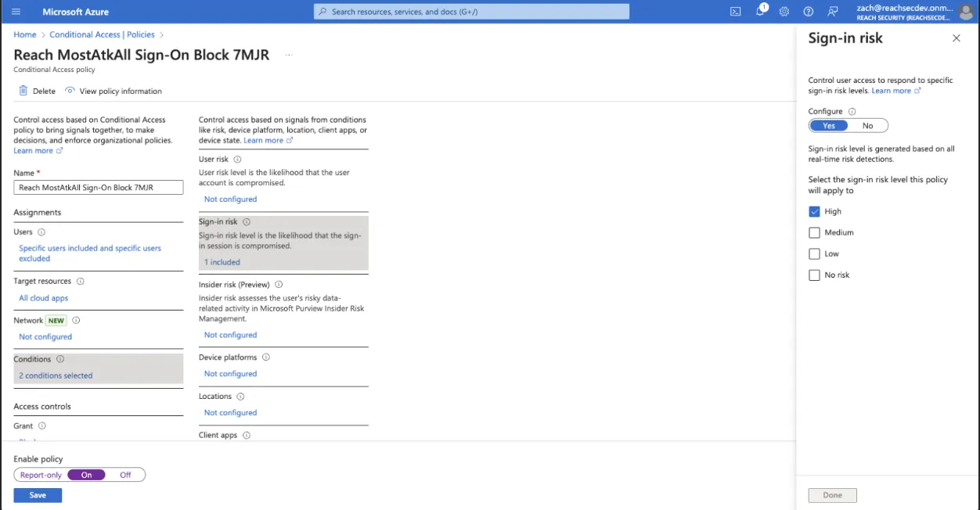Check the Medium sign-in risk level
This screenshot has width=980, height=510.
tap(814, 232)
